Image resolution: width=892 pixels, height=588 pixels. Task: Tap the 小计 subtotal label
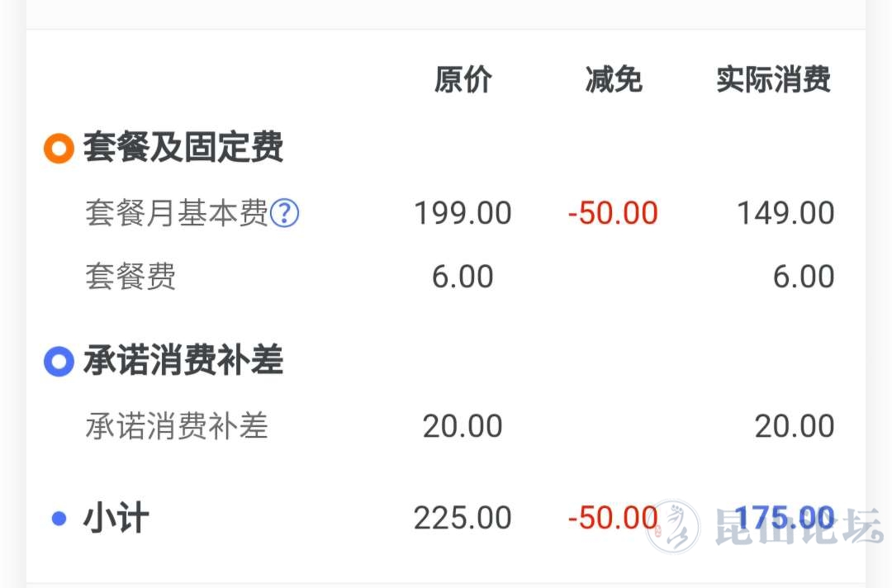pos(116,518)
